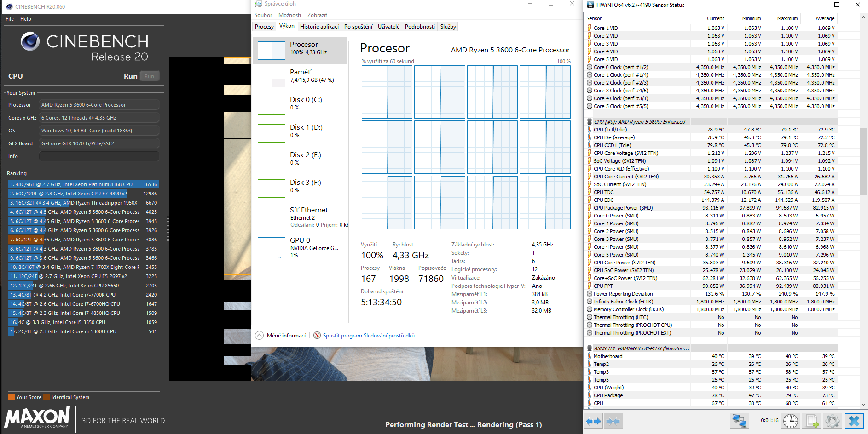868x434 pixels.
Task: Open the File menu in Cinebench
Action: 10,19
